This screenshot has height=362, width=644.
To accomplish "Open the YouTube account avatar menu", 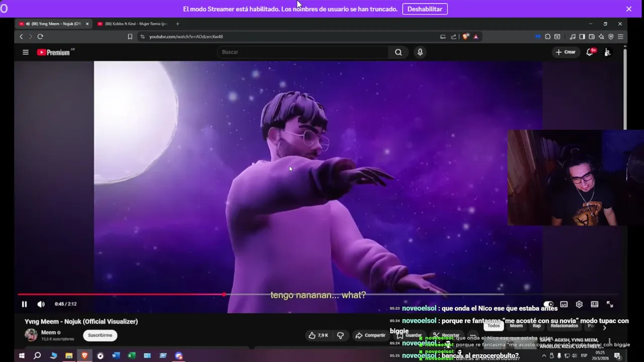I will (x=607, y=52).
